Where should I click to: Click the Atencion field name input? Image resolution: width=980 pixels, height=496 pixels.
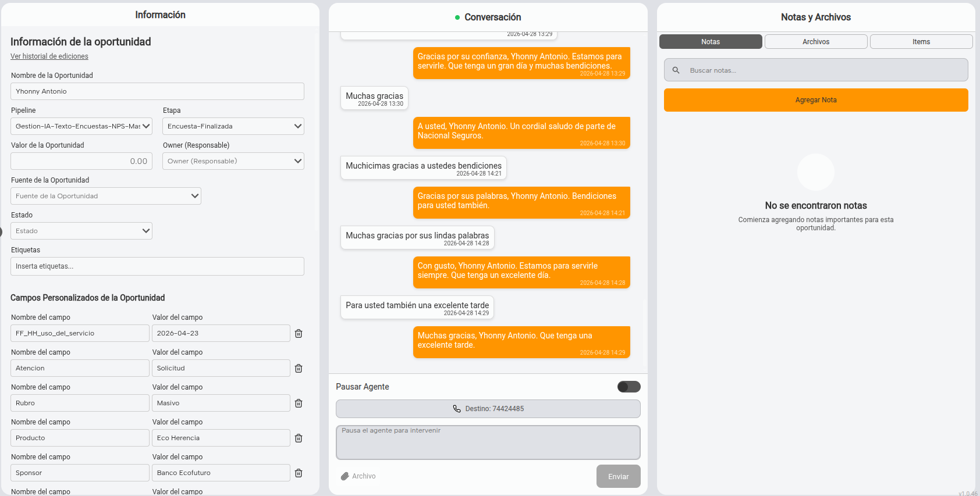(80, 368)
